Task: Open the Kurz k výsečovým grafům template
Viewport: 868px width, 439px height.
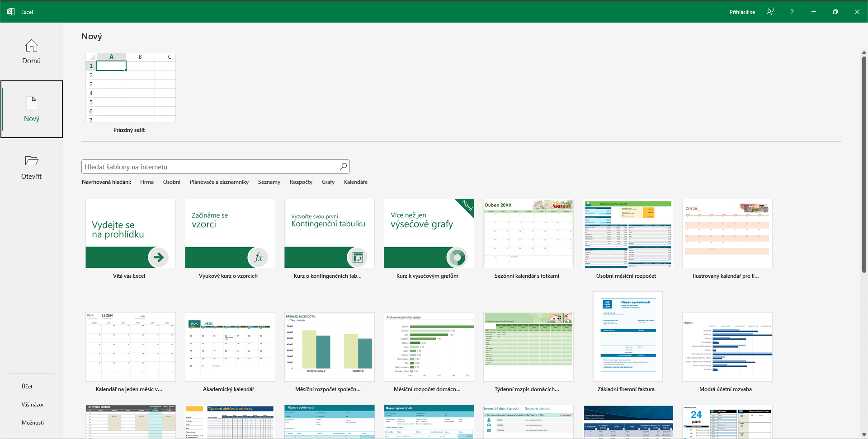Action: [429, 233]
